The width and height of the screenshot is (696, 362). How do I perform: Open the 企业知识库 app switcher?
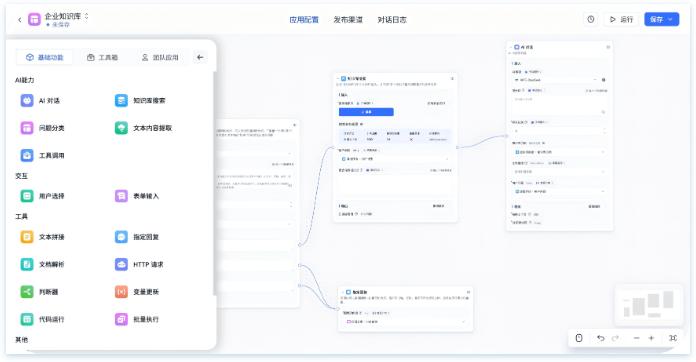click(x=87, y=16)
